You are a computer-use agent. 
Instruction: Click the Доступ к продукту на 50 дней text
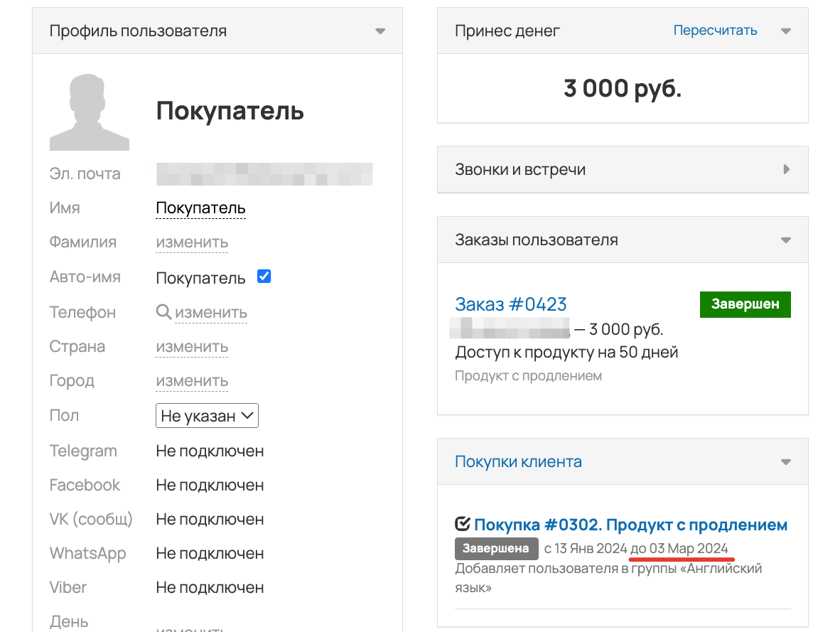[567, 352]
